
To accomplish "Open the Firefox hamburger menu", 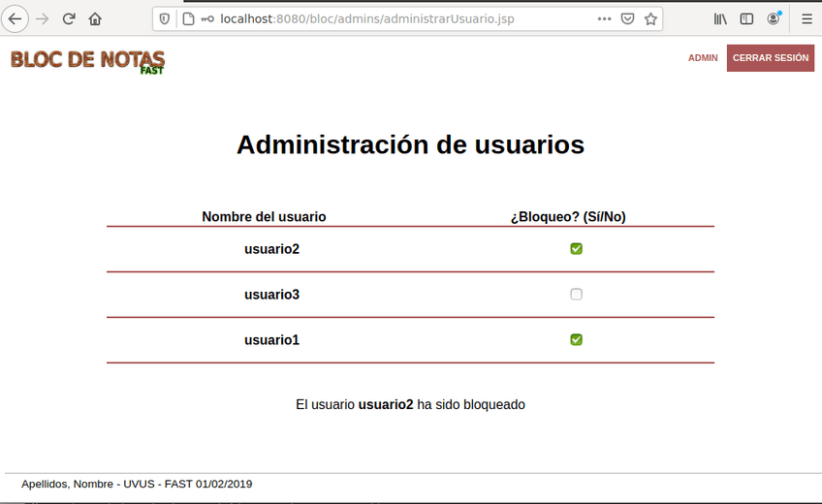I will (806, 18).
